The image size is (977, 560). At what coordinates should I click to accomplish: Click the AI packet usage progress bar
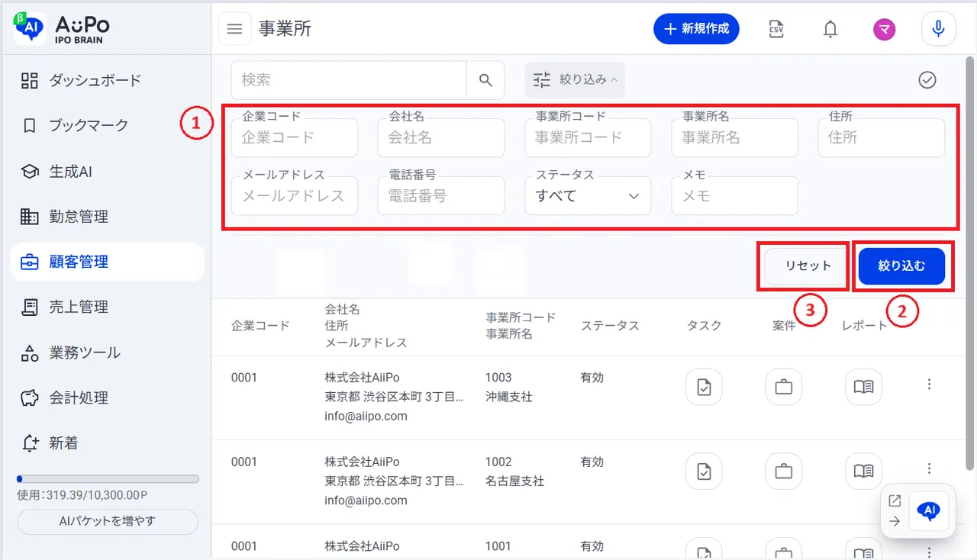108,479
